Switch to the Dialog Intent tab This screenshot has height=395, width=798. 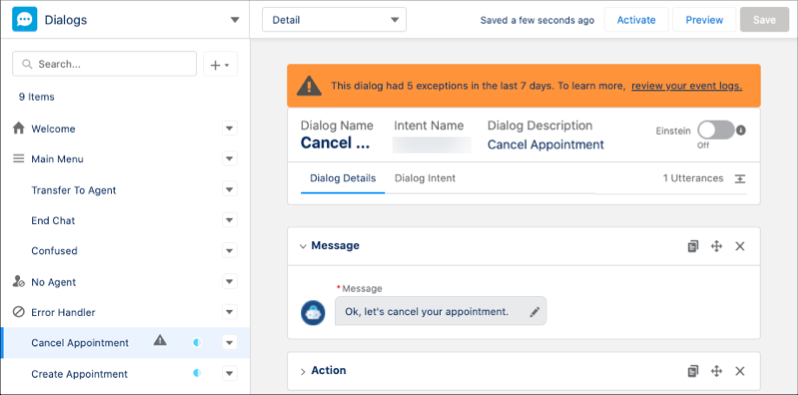pyautogui.click(x=425, y=178)
